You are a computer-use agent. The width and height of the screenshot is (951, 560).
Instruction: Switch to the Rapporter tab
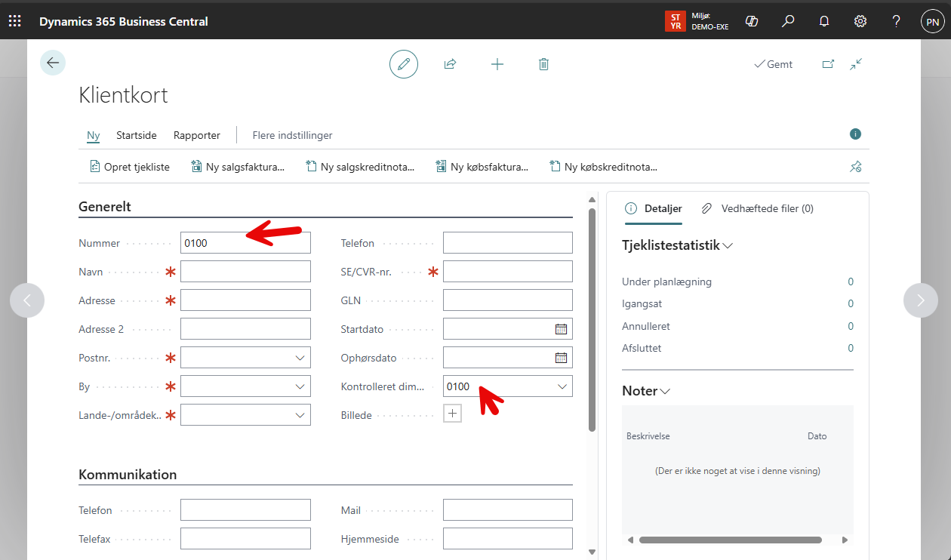coord(197,135)
